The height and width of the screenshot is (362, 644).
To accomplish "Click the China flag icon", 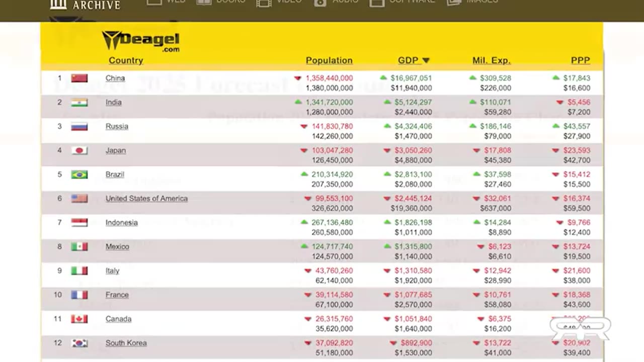I will pyautogui.click(x=79, y=78).
